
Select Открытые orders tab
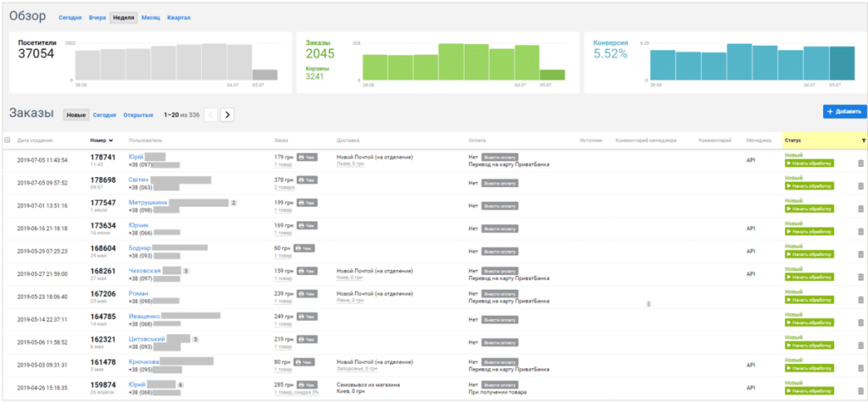[138, 115]
